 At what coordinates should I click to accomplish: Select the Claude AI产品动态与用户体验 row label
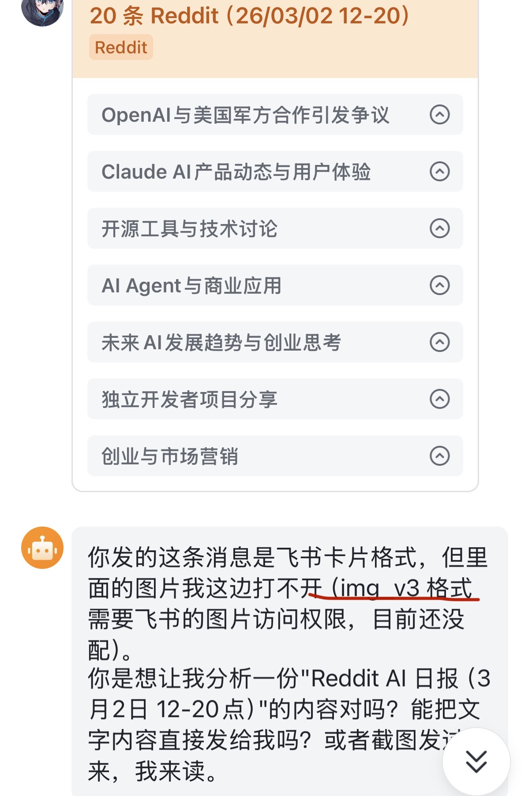pos(236,172)
